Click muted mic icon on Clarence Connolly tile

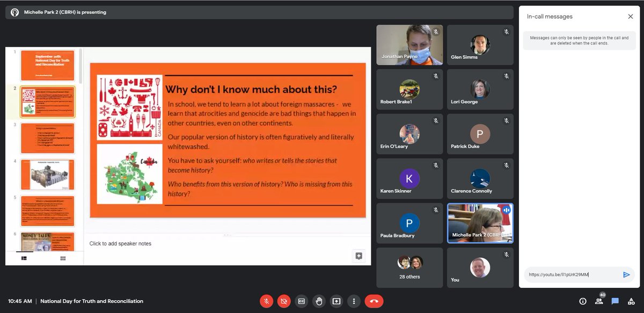(x=506, y=166)
